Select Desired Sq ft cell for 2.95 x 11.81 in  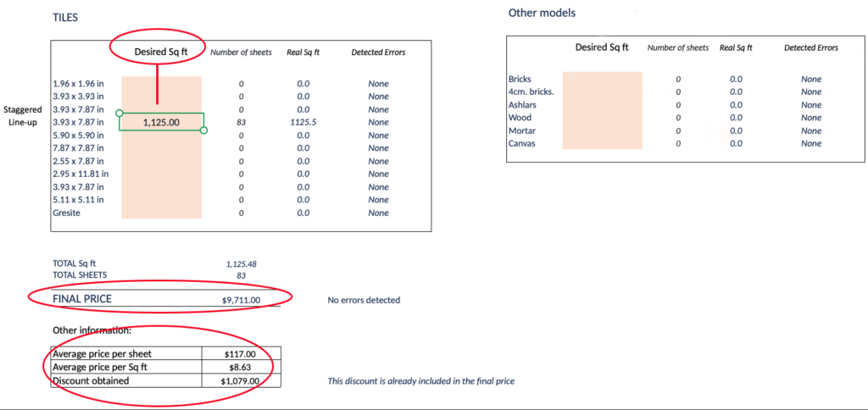coord(161,174)
